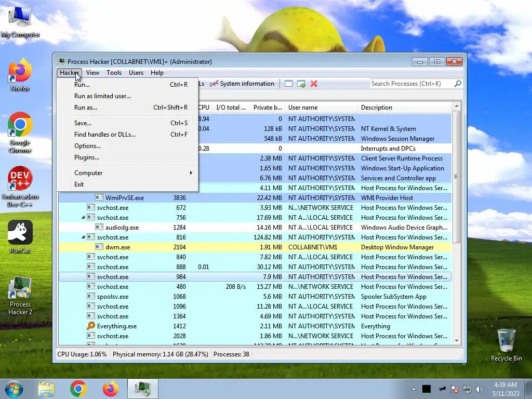Click 'CPU Usage: 1.06%' status entry
The width and height of the screenshot is (532, 399).
pyautogui.click(x=82, y=354)
